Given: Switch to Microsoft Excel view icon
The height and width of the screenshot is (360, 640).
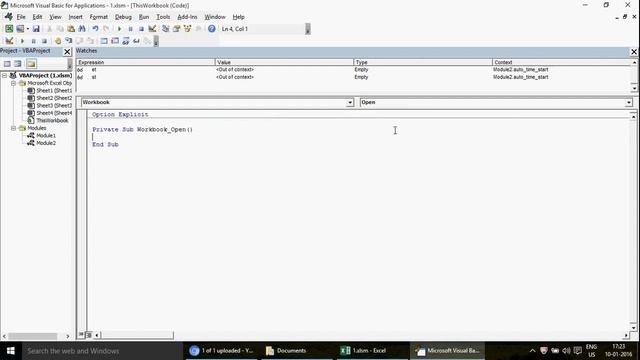Looking at the screenshot, I should pos(9,29).
